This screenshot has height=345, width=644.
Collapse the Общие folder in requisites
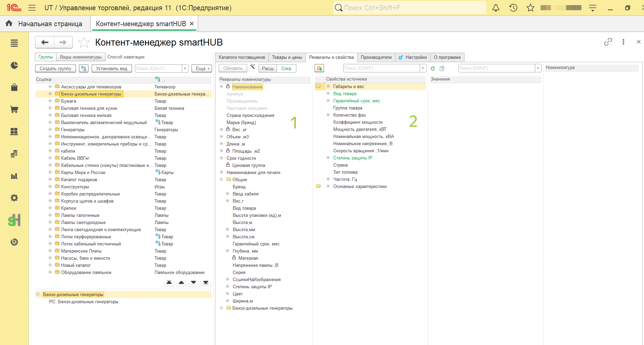click(x=222, y=179)
